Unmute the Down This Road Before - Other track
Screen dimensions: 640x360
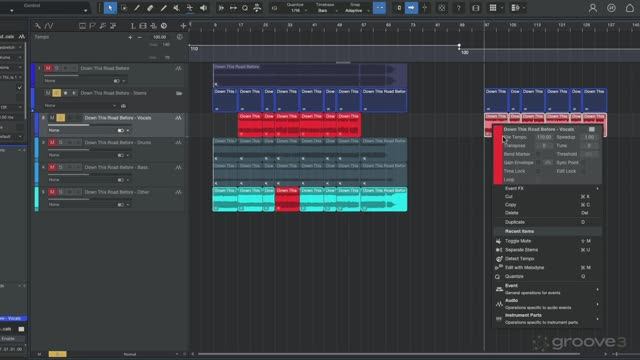(52, 192)
